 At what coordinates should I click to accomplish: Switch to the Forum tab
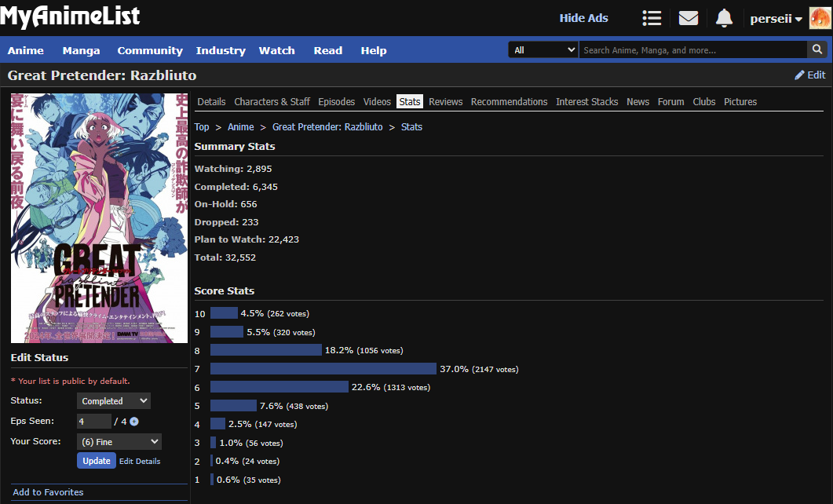(x=671, y=101)
